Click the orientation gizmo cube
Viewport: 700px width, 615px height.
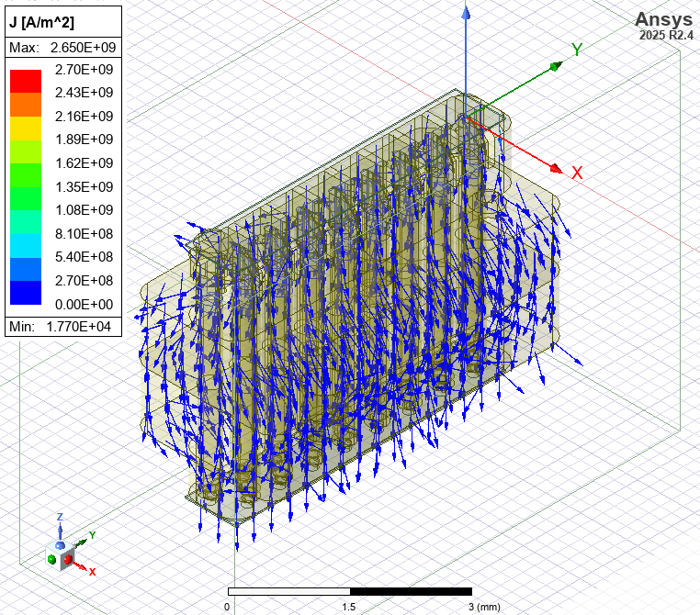pyautogui.click(x=60, y=555)
